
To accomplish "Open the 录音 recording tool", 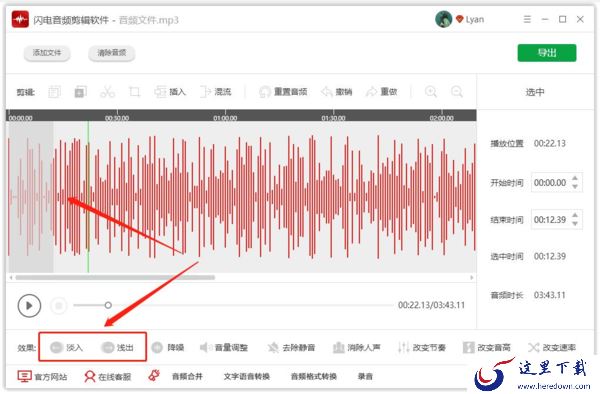I will pos(365,376).
